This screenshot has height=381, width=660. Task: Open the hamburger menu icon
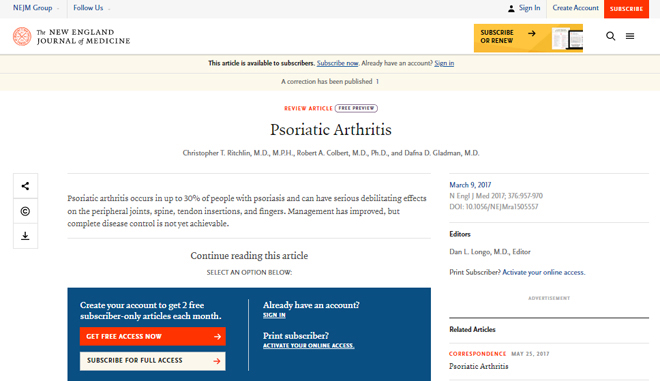pos(630,36)
